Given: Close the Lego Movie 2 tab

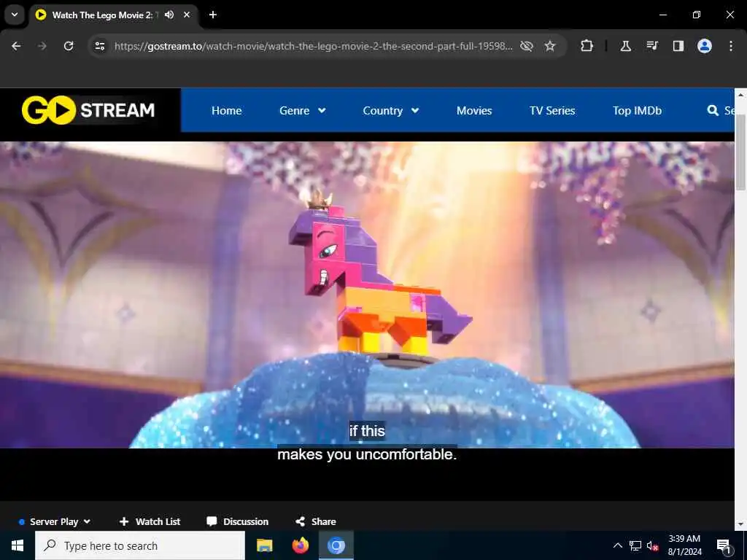Looking at the screenshot, I should (x=187, y=15).
